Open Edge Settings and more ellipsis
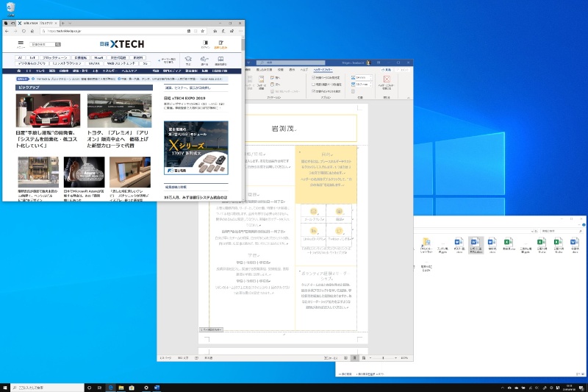The image size is (588, 392). click(241, 31)
